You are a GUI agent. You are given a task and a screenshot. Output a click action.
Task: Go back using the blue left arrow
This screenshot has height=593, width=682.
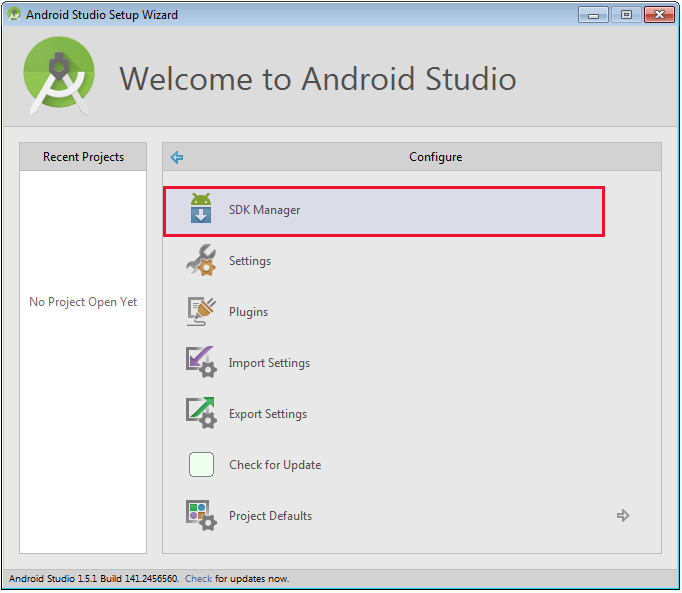click(x=177, y=157)
